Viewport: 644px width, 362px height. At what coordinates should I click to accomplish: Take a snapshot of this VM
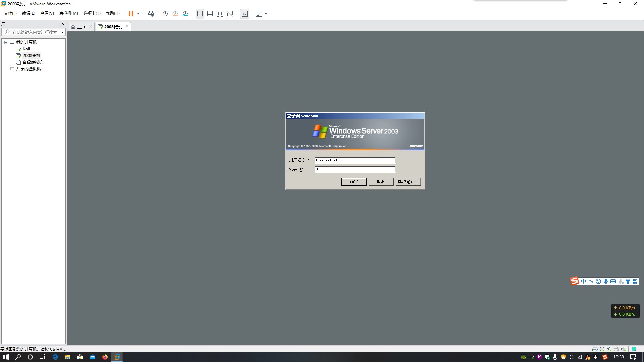coord(165,14)
